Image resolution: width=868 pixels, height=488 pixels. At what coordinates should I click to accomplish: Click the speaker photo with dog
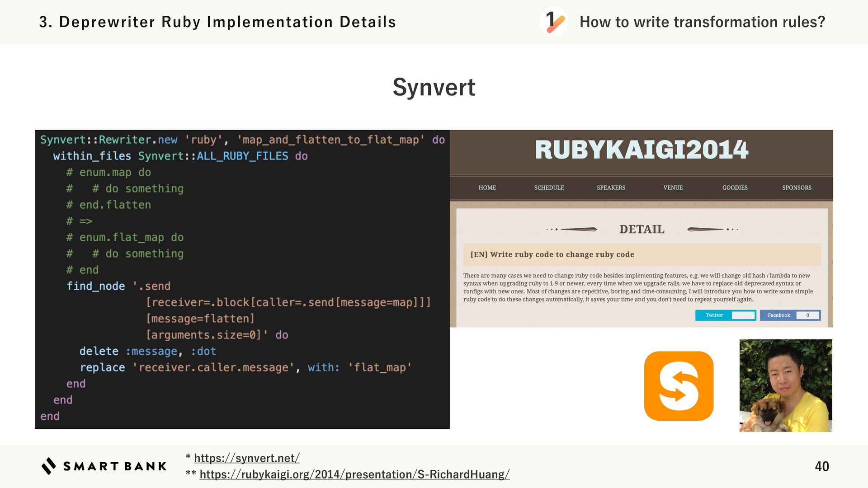[x=785, y=385]
